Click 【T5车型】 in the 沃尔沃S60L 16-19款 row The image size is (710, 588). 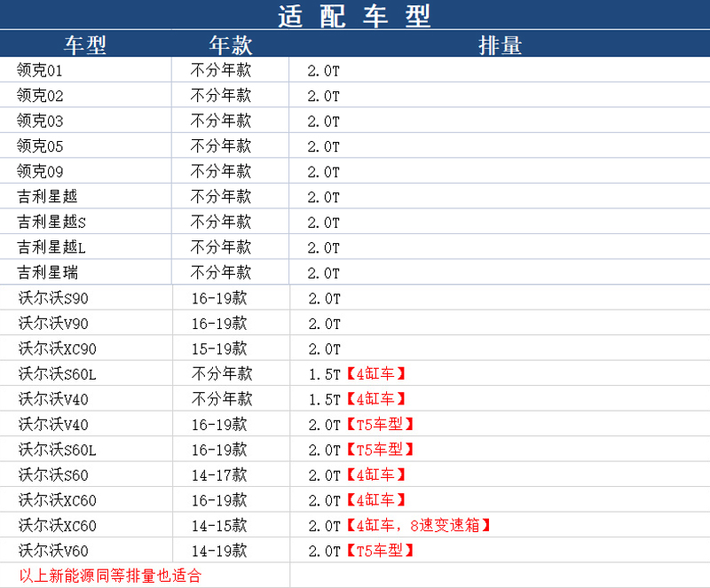[x=381, y=450]
